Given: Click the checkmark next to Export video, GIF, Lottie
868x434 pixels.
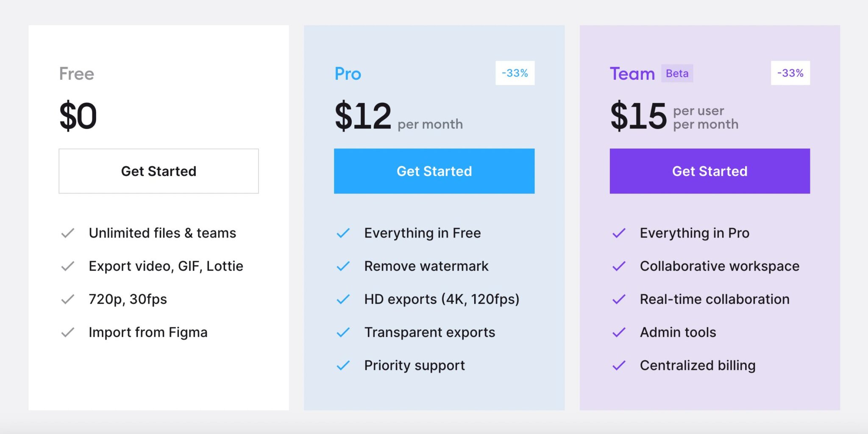Looking at the screenshot, I should point(67,266).
